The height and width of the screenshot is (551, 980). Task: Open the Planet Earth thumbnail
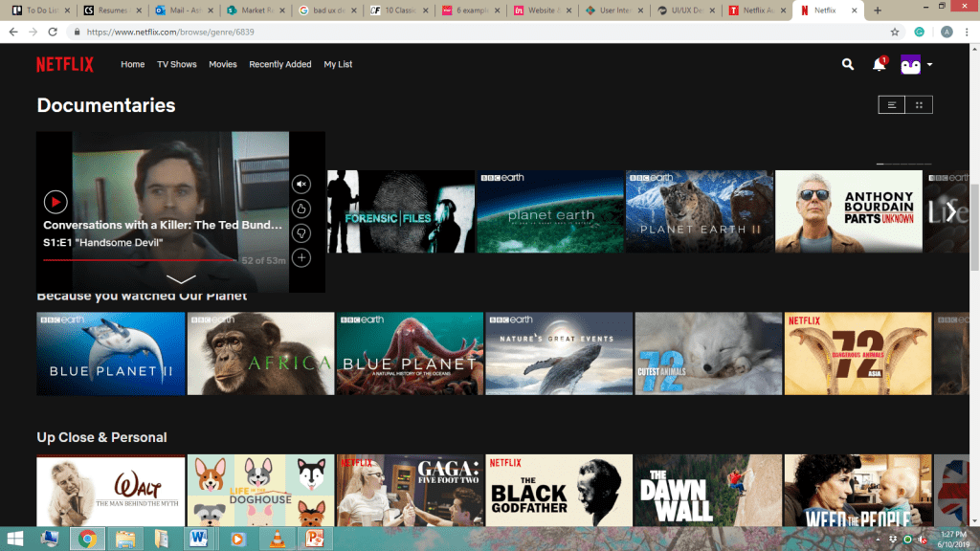[x=550, y=211]
